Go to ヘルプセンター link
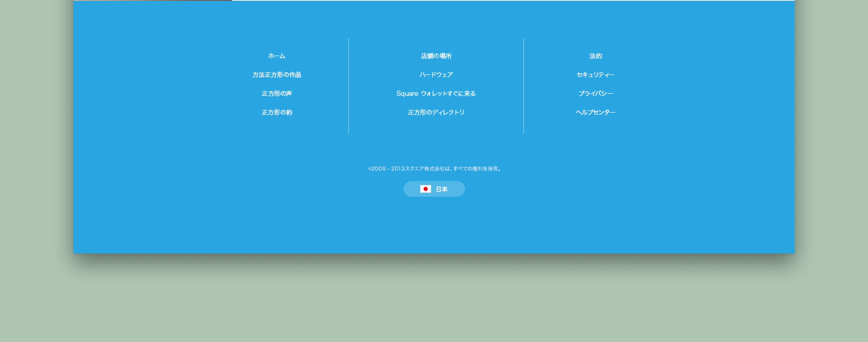868x342 pixels. [595, 113]
